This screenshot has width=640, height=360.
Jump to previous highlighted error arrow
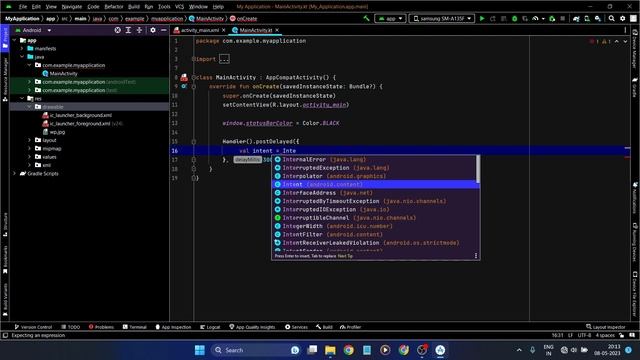tap(616, 41)
